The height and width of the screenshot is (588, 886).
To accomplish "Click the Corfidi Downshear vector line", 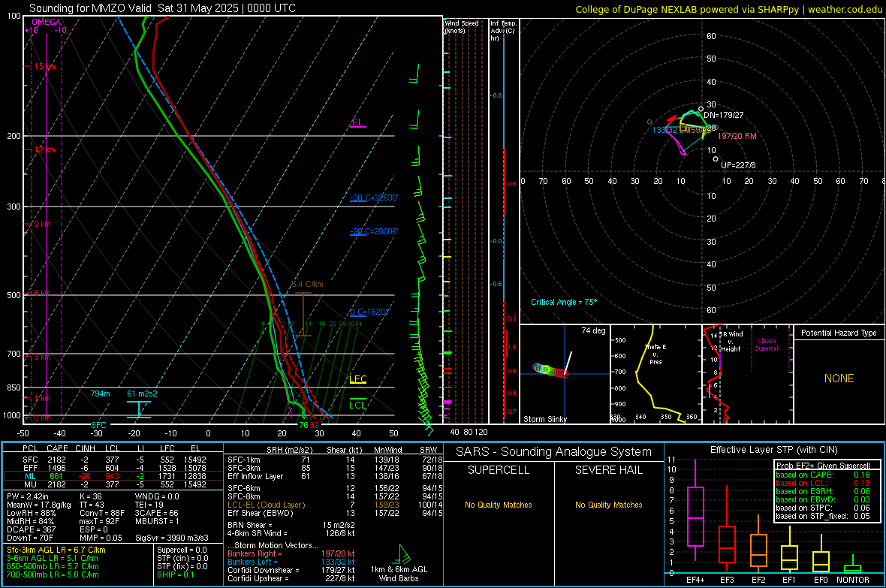I will coord(291,570).
